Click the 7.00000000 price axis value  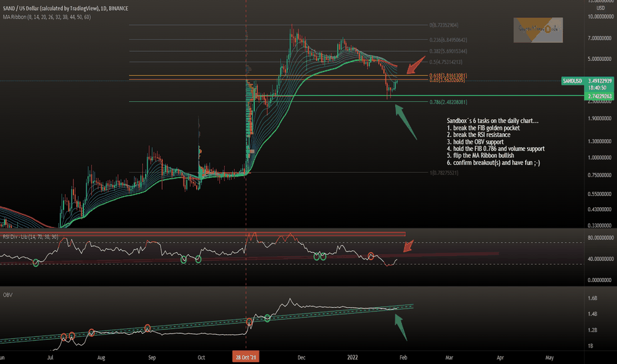(x=600, y=38)
